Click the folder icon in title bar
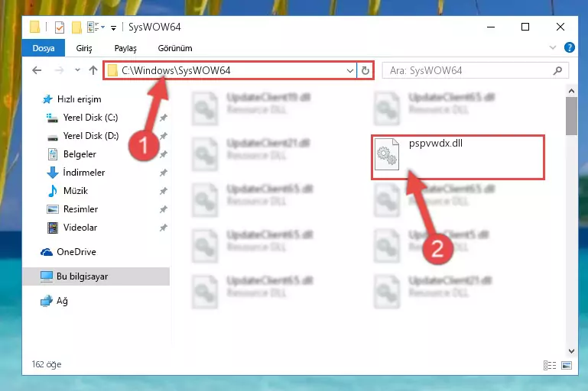 [35, 27]
